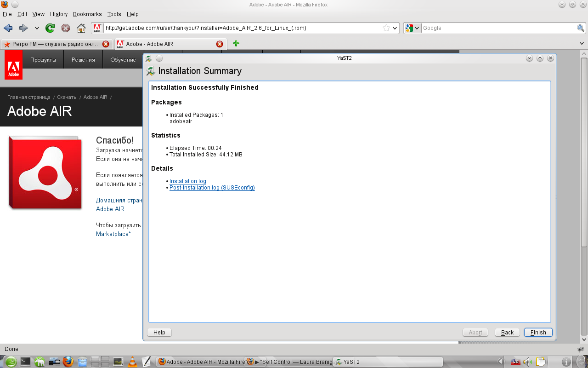Open the Обучение navigation item
This screenshot has width=588, height=368.
pos(123,60)
